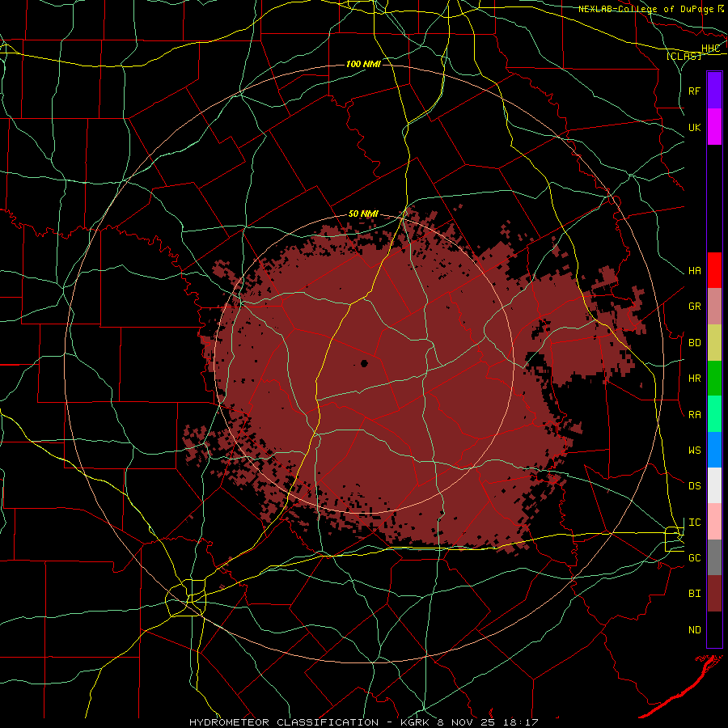Click the BD legend label
This screenshot has width=728, height=728.
(x=694, y=343)
